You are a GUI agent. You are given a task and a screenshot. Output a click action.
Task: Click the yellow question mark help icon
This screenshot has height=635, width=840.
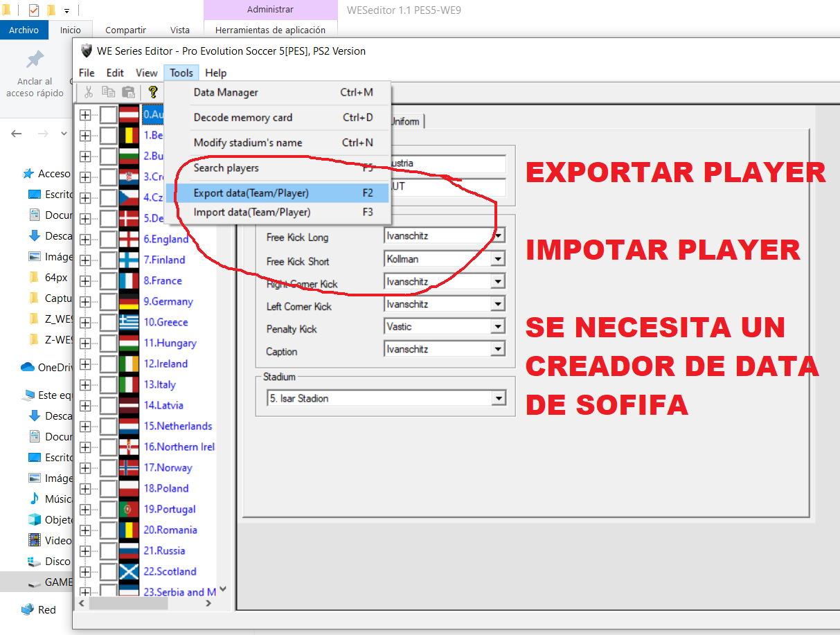(153, 92)
